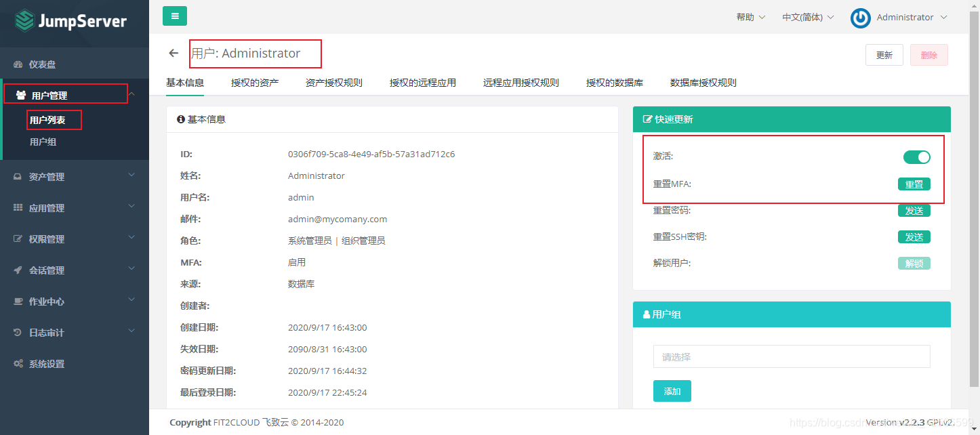Switch to the 授权的数据库 tab
This screenshot has width=980, height=435.
tap(615, 83)
